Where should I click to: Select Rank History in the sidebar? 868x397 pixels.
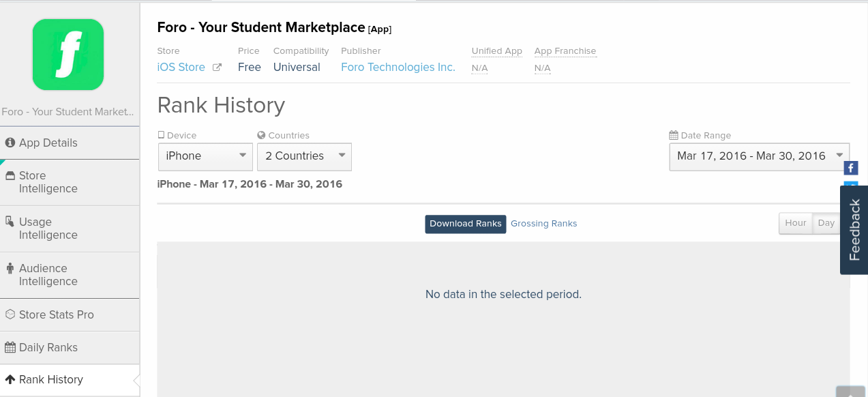50,379
